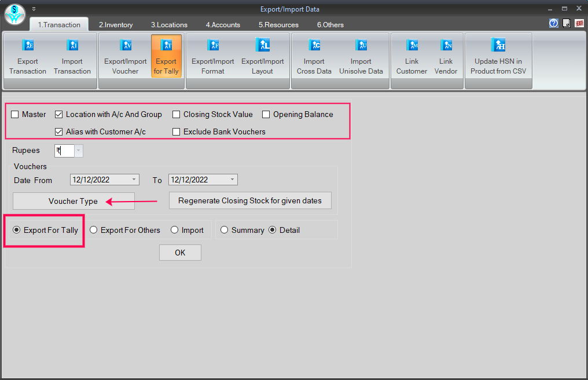Open Export/Import Format tool

[x=212, y=56]
